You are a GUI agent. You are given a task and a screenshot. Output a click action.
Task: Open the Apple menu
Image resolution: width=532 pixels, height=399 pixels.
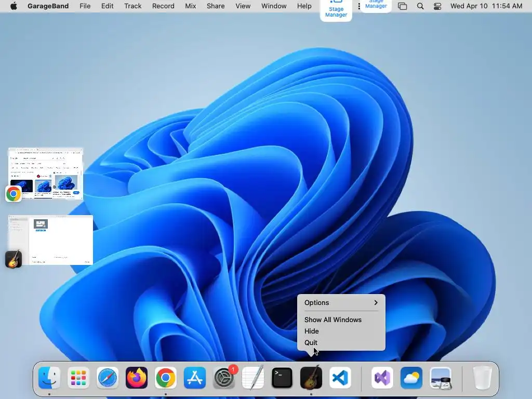pyautogui.click(x=14, y=6)
